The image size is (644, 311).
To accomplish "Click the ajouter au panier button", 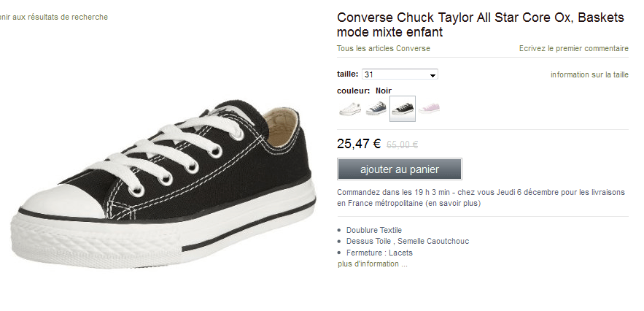I will tap(399, 169).
